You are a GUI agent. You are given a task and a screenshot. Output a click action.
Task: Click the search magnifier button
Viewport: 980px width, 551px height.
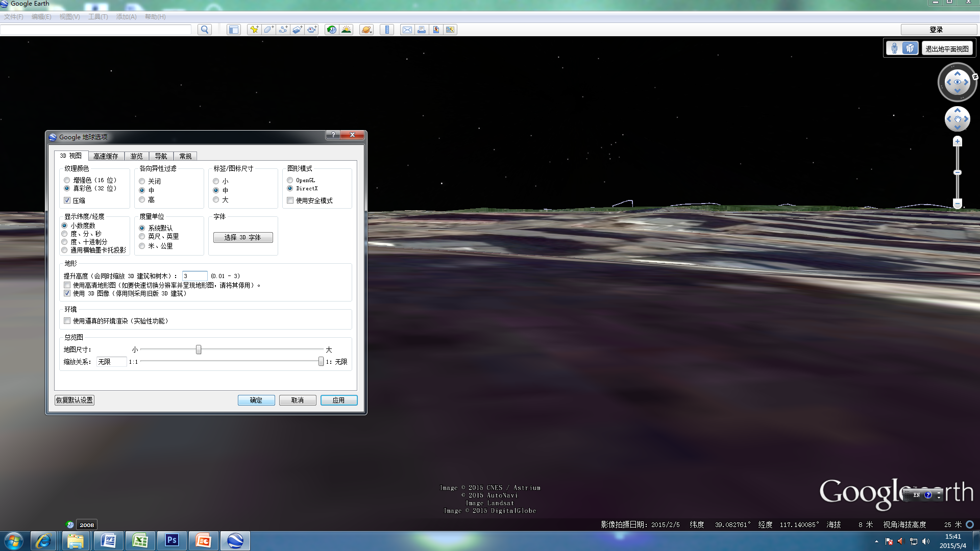click(x=205, y=30)
